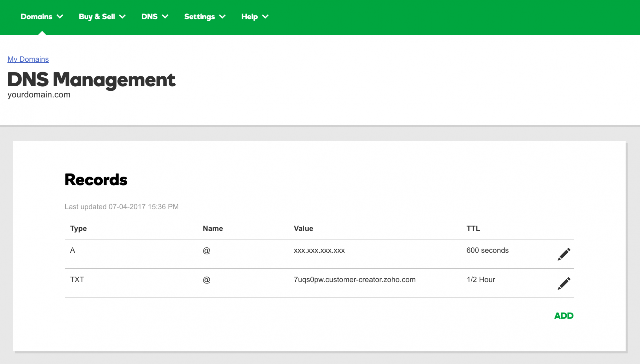Expand the Settings menu chevron
Image resolution: width=640 pixels, height=364 pixels.
click(222, 17)
